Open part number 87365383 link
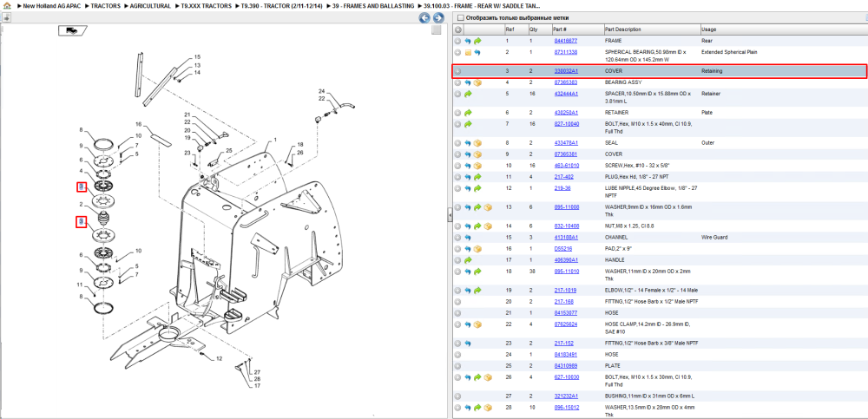The width and height of the screenshot is (868, 419). (566, 82)
